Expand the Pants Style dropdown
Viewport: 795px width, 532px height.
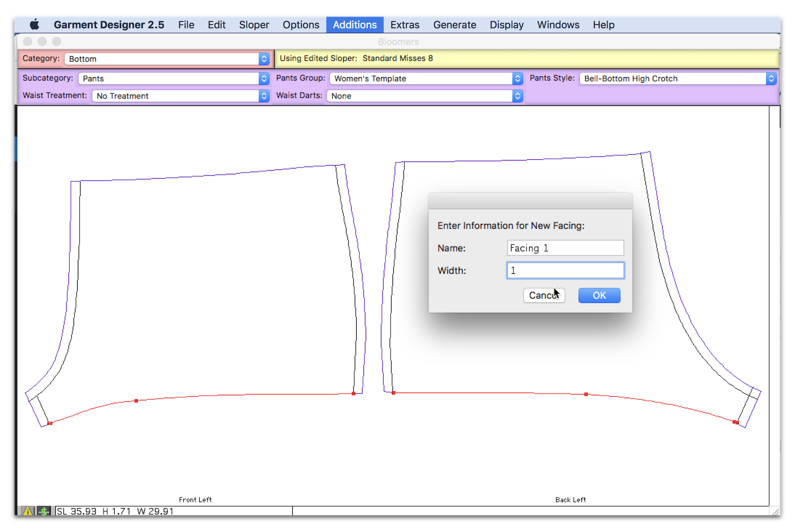pos(678,79)
